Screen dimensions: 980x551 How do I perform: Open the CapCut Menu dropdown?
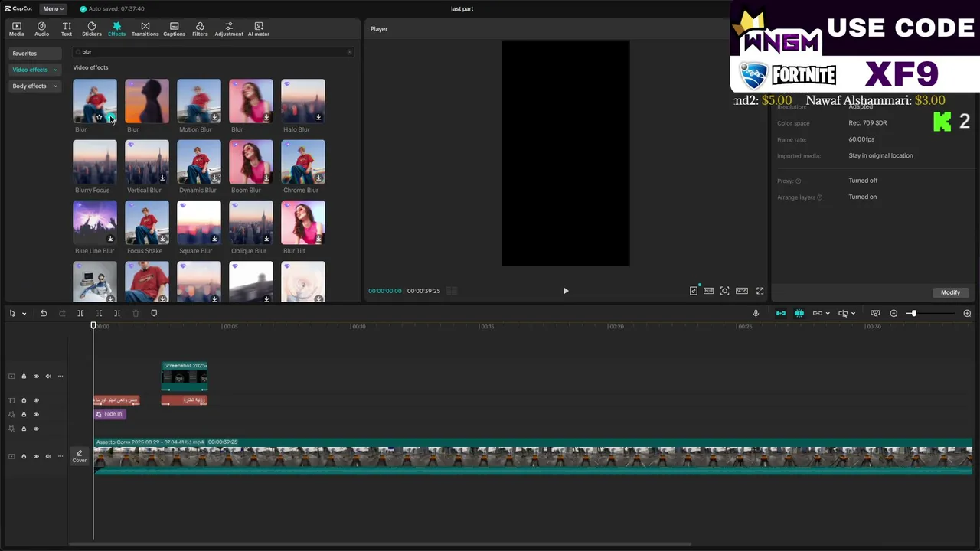52,8
